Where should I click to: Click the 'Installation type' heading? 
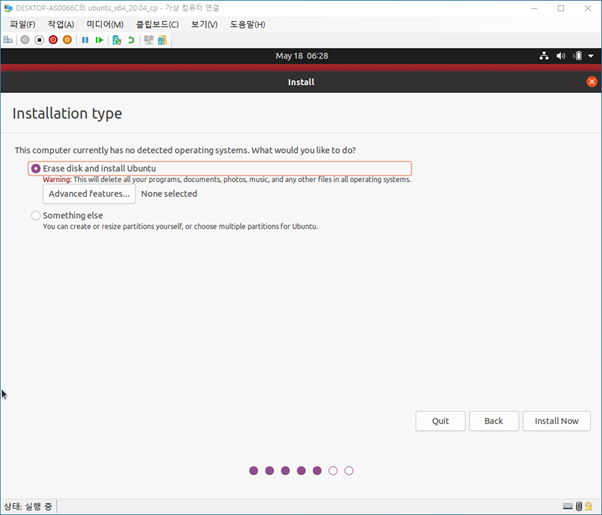(x=67, y=114)
